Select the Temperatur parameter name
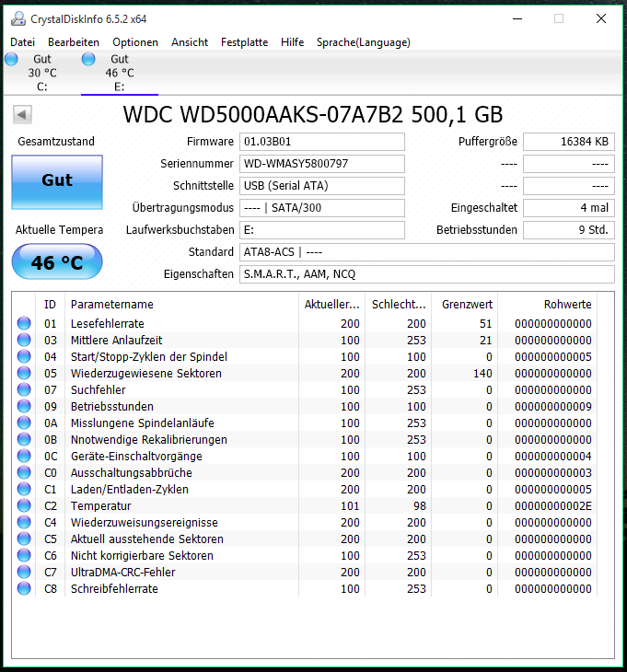This screenshot has width=627, height=672. [x=100, y=505]
